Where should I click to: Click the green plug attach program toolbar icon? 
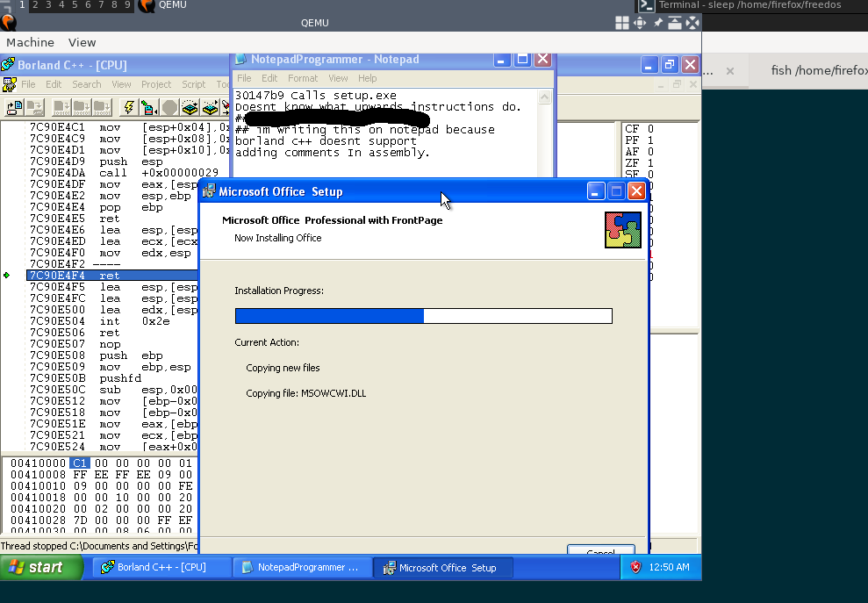click(x=149, y=107)
